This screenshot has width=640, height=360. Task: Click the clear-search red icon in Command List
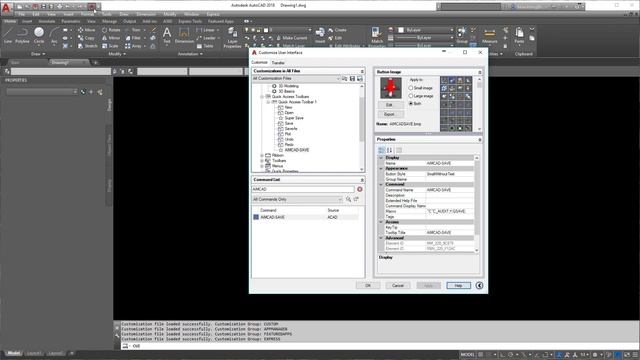[x=360, y=189]
